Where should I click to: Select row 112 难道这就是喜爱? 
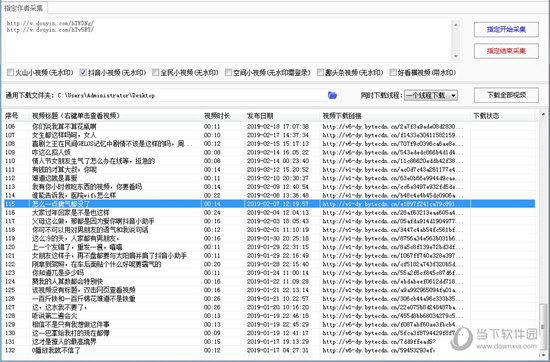[x=269, y=178]
